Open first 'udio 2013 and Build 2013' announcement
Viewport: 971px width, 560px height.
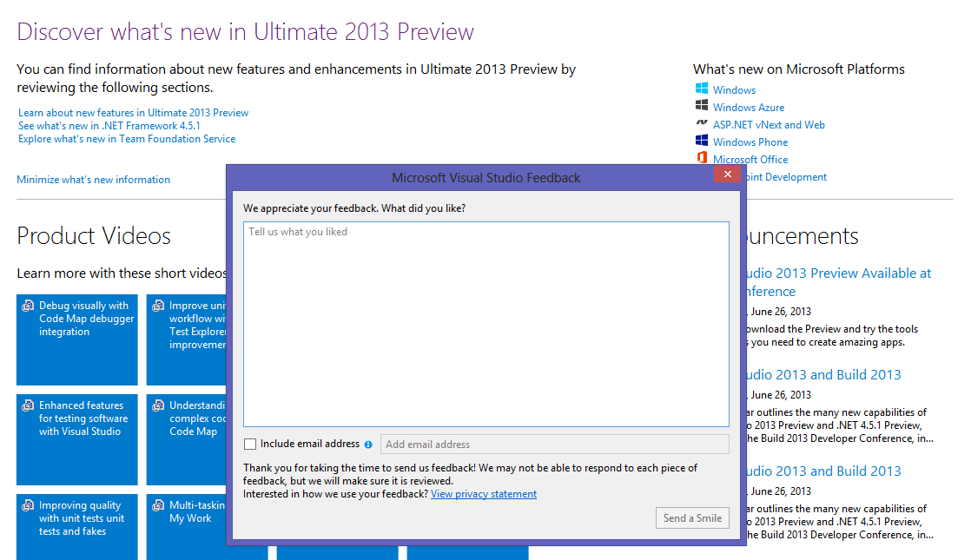[x=823, y=374]
